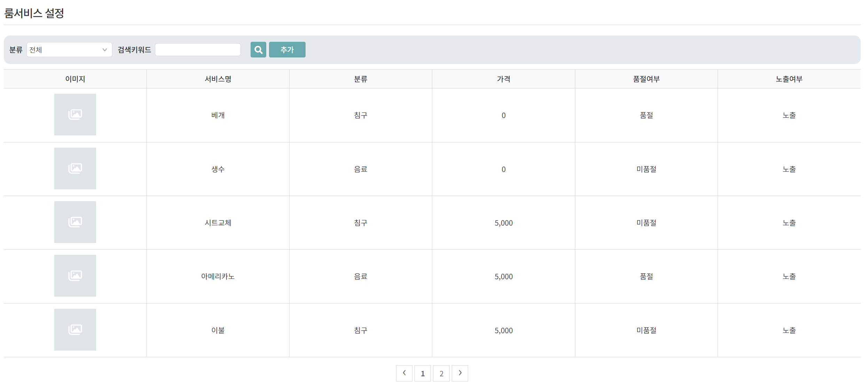Select page 1 in pagination
Viewport: 868px width, 392px height.
[423, 373]
